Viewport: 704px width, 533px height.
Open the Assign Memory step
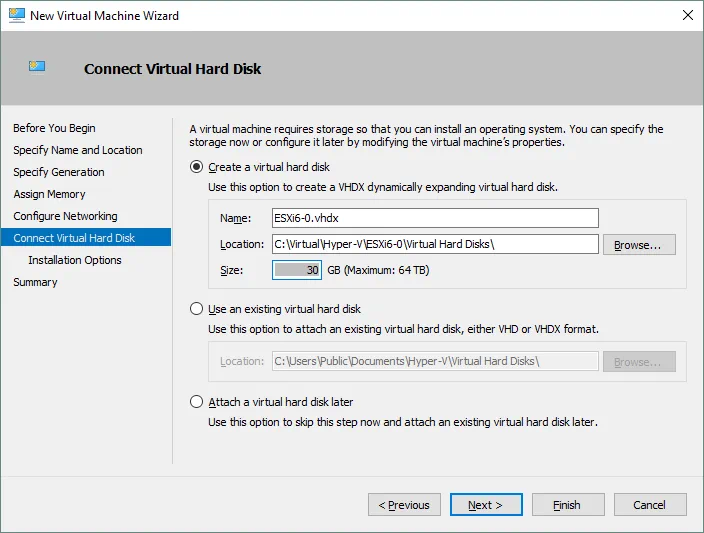pyautogui.click(x=49, y=194)
